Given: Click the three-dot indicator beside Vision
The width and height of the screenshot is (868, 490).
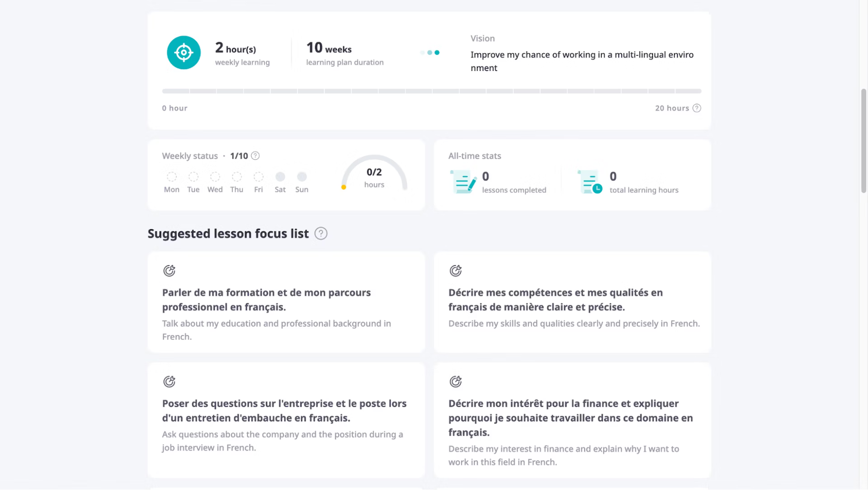Looking at the screenshot, I should coord(429,52).
